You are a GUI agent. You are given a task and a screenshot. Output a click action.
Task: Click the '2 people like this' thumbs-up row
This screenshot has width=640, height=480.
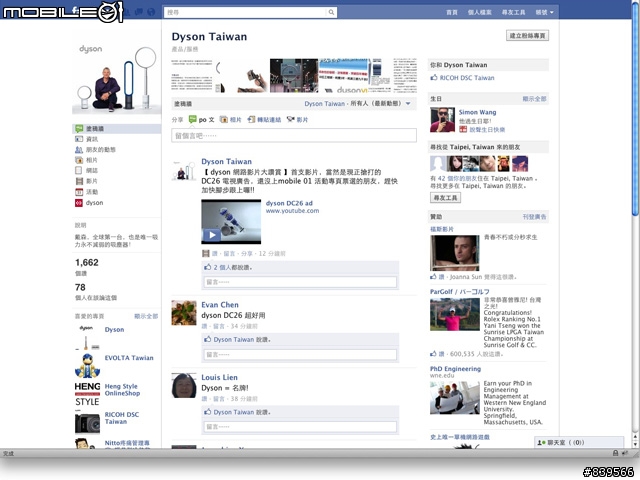pyautogui.click(x=300, y=267)
